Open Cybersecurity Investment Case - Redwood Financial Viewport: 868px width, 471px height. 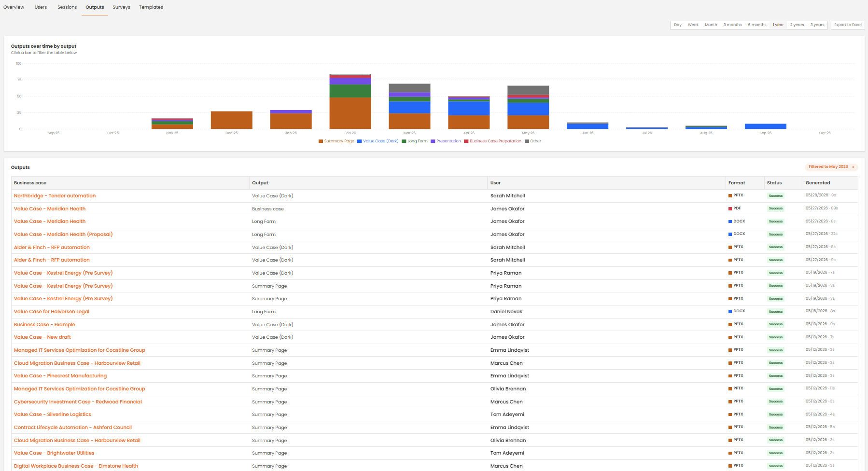pyautogui.click(x=78, y=402)
